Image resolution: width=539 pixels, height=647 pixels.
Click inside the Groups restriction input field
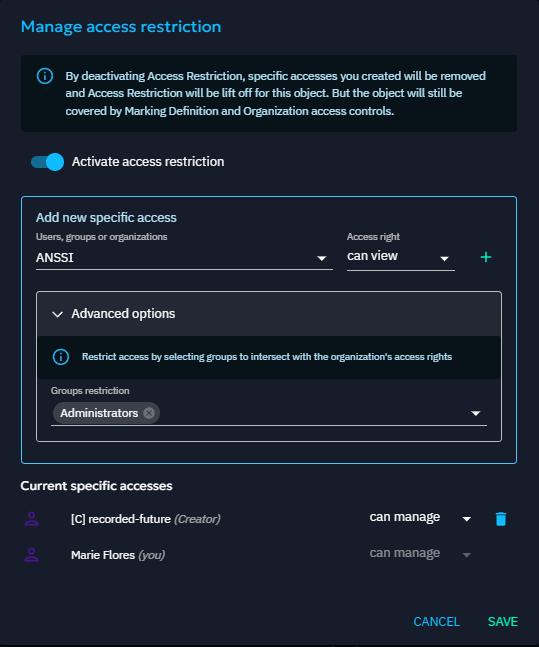tap(314, 413)
